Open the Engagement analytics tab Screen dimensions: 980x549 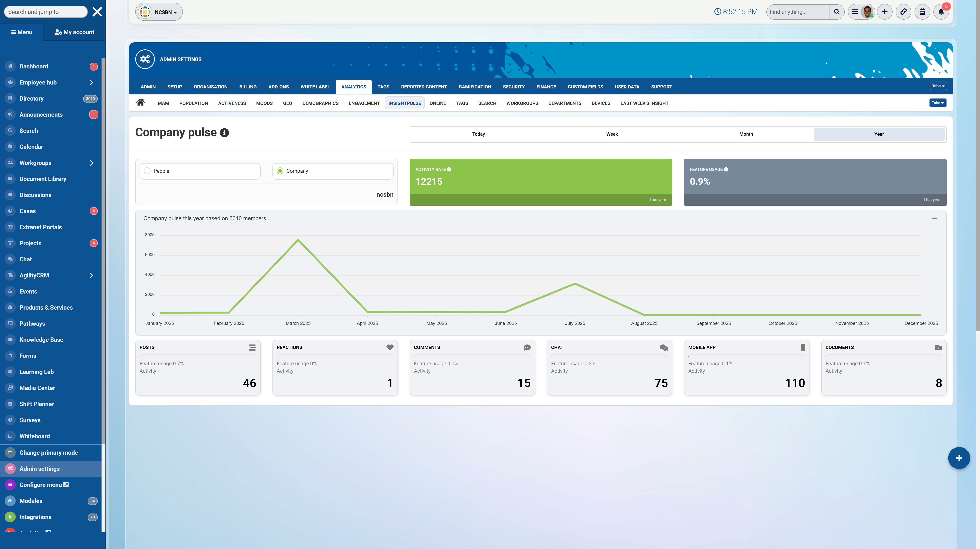pos(364,103)
